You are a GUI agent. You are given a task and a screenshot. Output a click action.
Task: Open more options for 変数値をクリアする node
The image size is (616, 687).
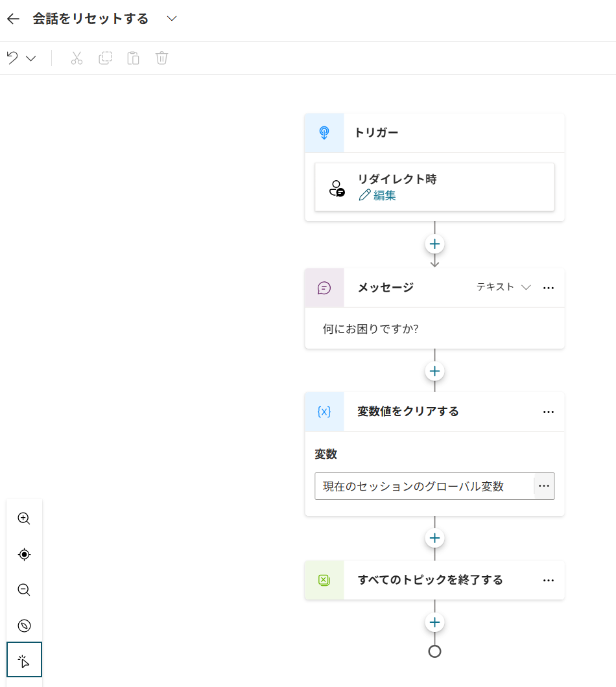549,412
